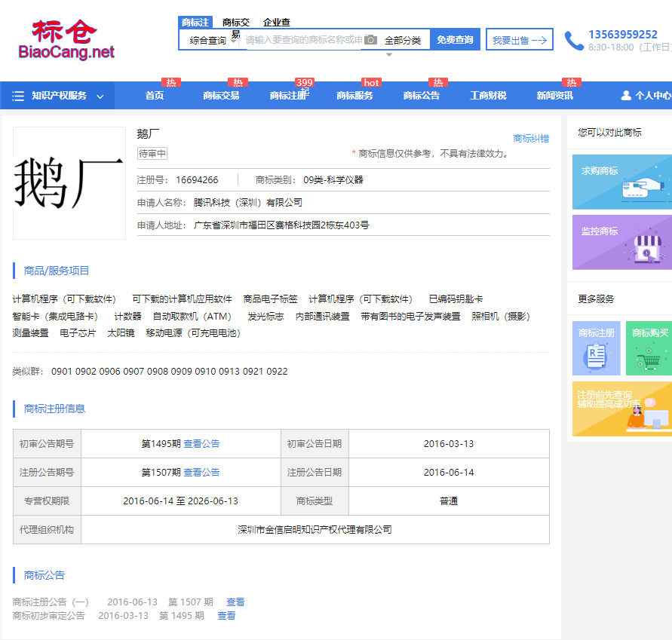The width and height of the screenshot is (672, 640).
Task: Open the 监控商标 banner card
Action: coord(622,242)
